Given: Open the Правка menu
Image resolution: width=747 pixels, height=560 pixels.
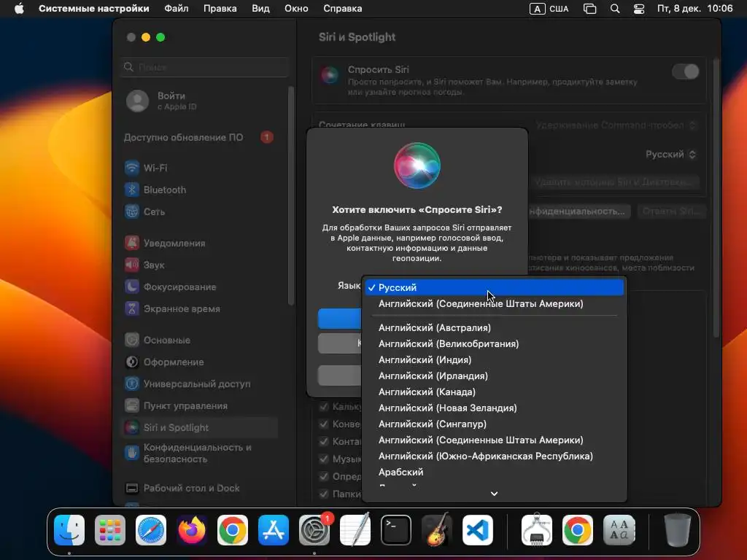Looking at the screenshot, I should click(220, 9).
